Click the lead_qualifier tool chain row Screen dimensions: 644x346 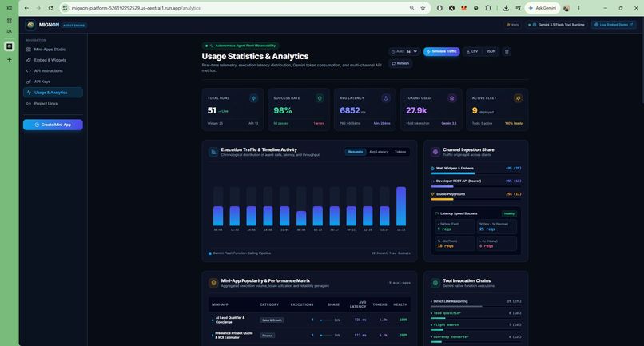point(475,315)
